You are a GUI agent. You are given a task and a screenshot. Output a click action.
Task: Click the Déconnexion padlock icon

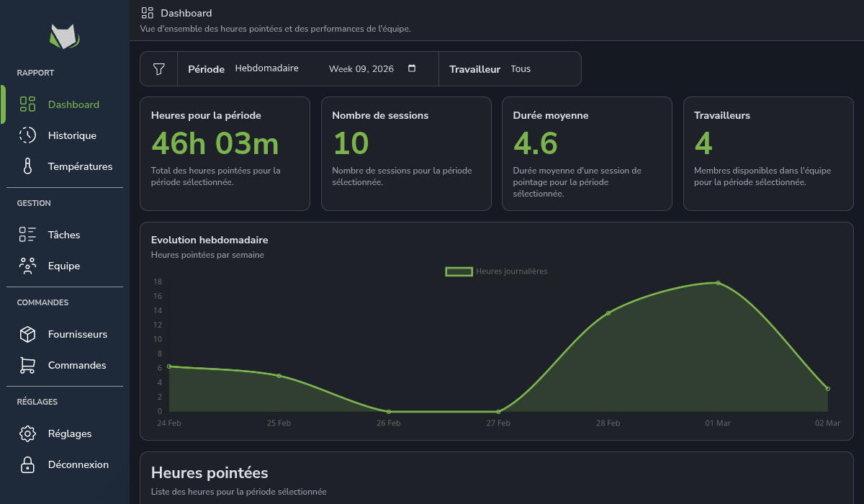tap(27, 464)
